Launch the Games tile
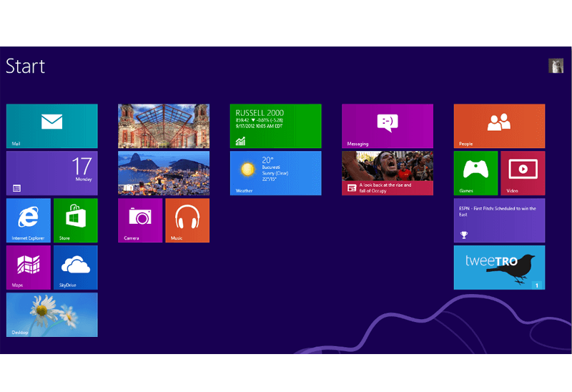 pyautogui.click(x=475, y=173)
